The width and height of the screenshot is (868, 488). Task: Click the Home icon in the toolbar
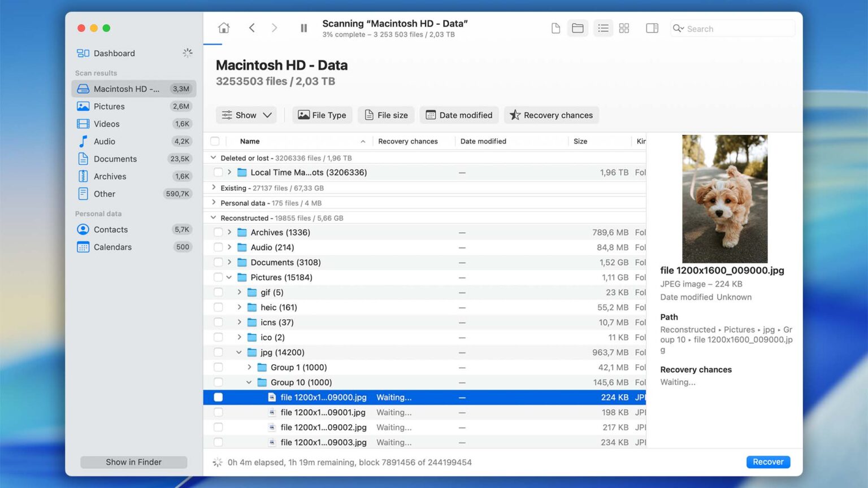224,28
